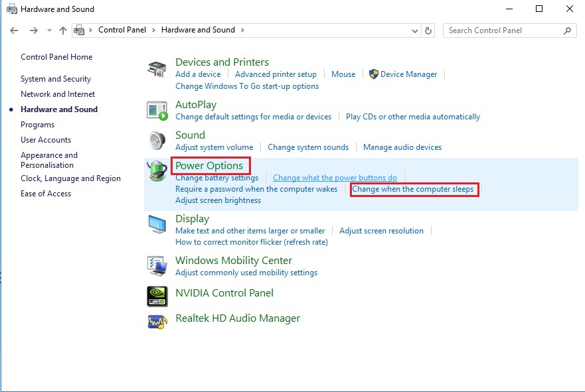Require a password when the computer wakes
Screen dimensions: 585x392
pos(256,189)
